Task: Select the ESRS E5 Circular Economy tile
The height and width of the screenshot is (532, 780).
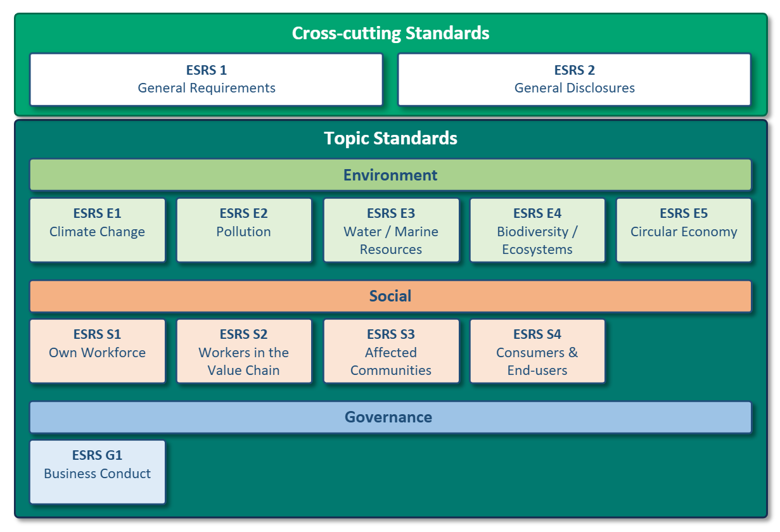Action: 684,230
